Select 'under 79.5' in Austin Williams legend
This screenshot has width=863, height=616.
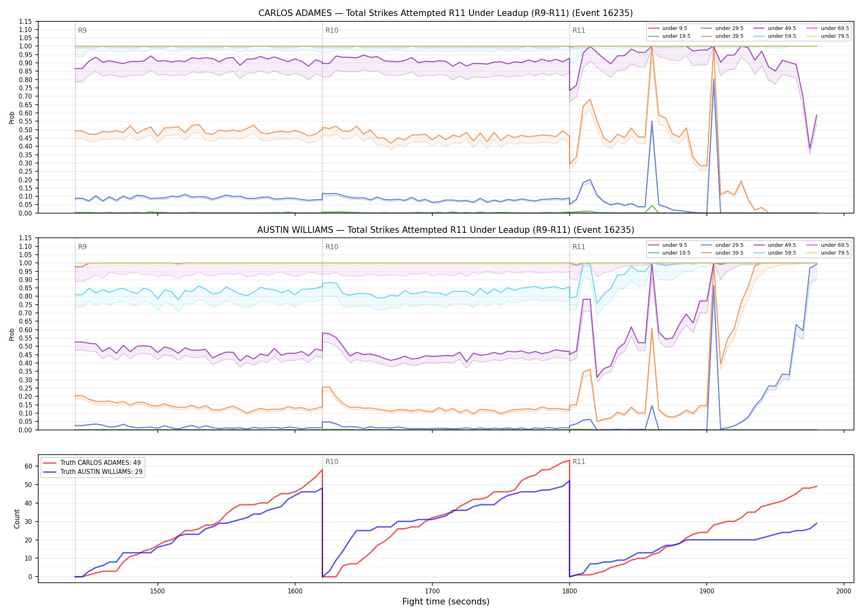tap(828, 253)
